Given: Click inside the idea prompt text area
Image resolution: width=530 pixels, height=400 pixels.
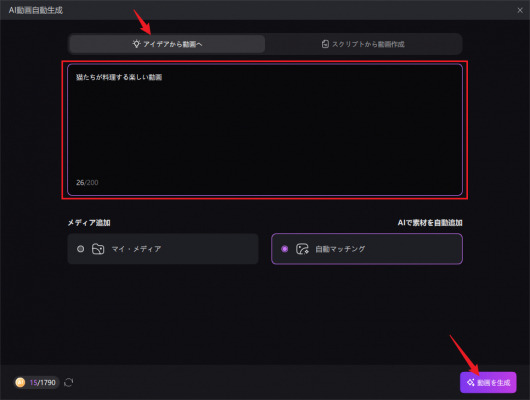Looking at the screenshot, I should tap(265, 130).
